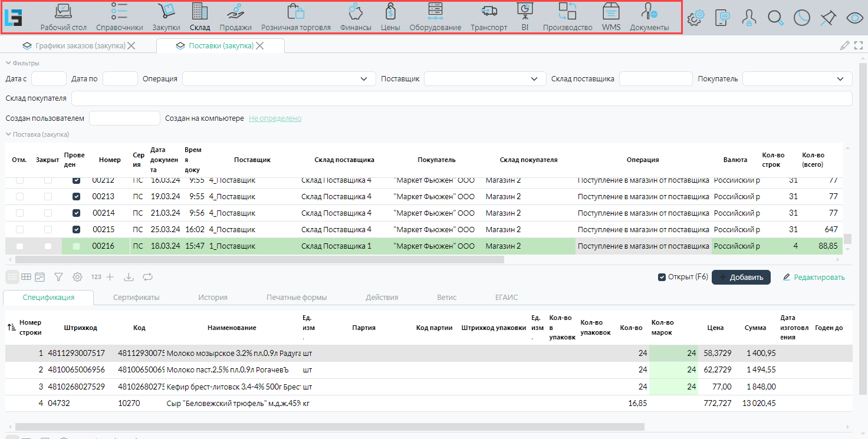This screenshot has width=868, height=439.
Task: Click the Не определено link
Action: coord(275,118)
